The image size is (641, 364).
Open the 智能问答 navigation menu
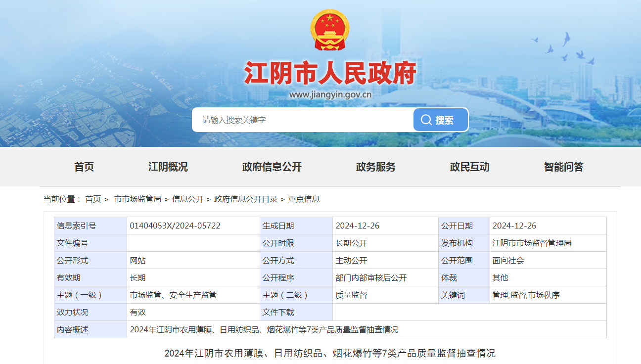564,167
